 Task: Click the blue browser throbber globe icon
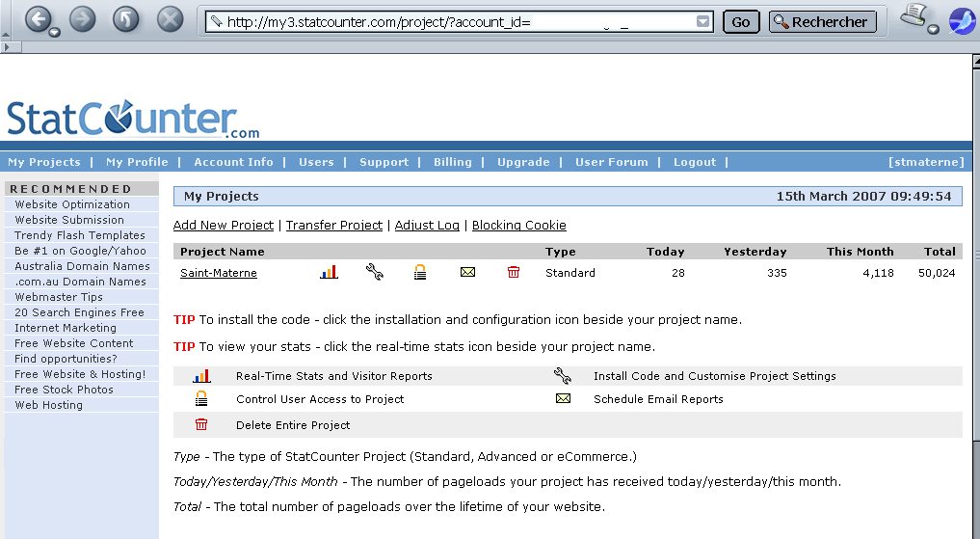pyautogui.click(x=962, y=20)
